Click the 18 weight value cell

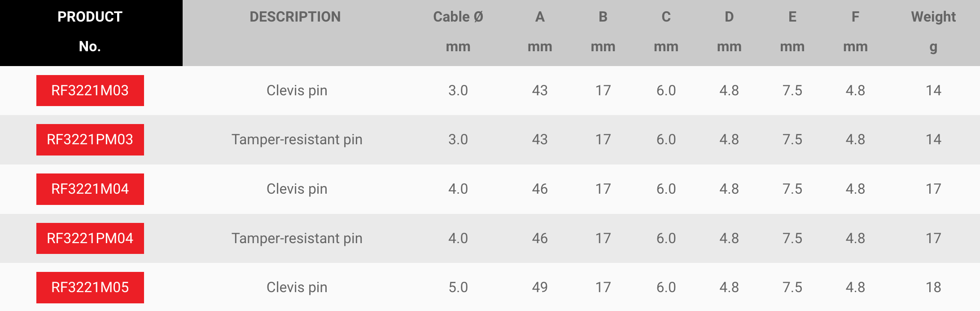(933, 288)
